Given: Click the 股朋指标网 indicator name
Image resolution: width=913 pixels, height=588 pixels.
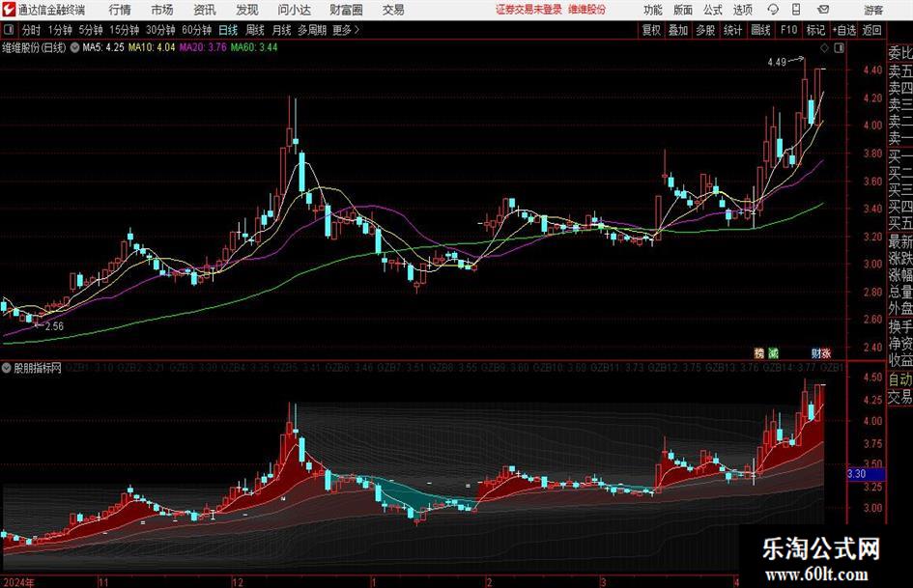Looking at the screenshot, I should click(x=38, y=368).
